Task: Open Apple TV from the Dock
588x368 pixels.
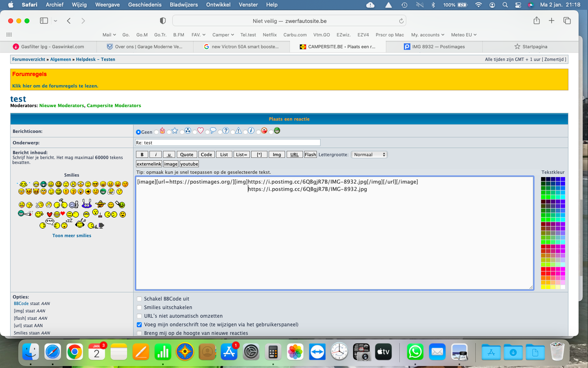Action: point(384,352)
